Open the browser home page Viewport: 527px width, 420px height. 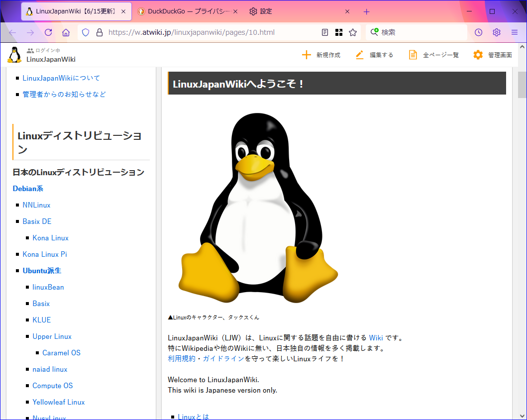coord(66,32)
